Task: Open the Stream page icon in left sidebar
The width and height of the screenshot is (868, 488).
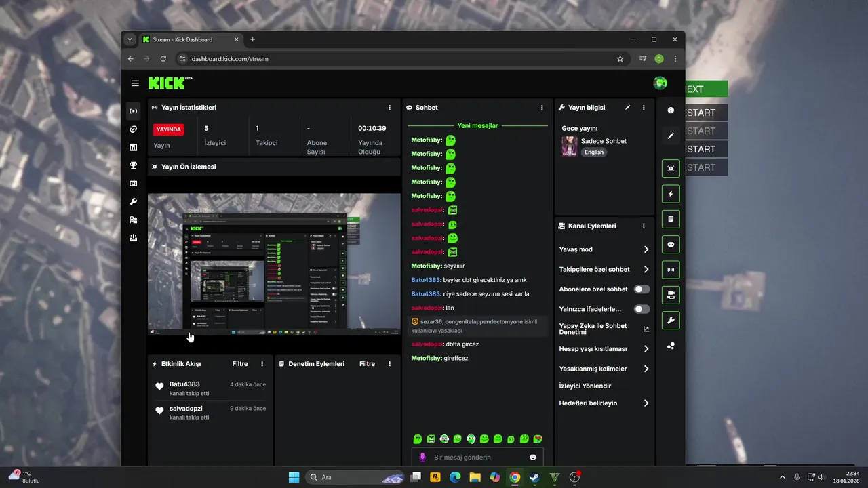Action: (134, 111)
